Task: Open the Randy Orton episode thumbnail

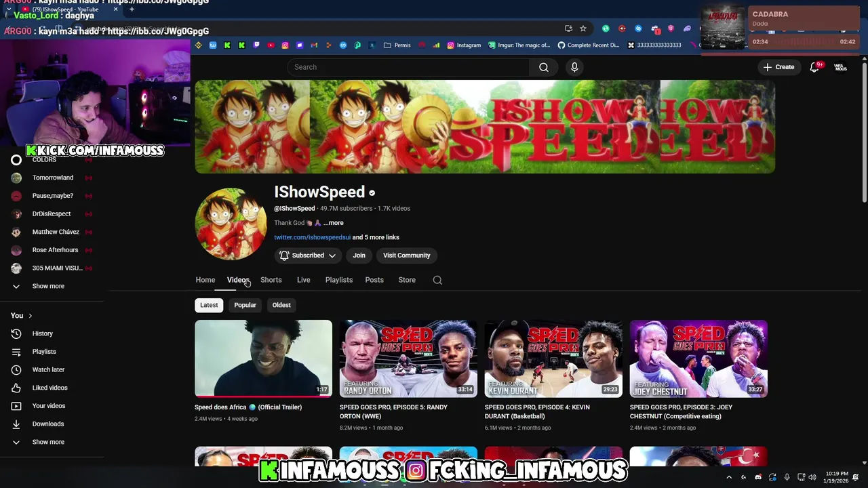Action: 408,359
